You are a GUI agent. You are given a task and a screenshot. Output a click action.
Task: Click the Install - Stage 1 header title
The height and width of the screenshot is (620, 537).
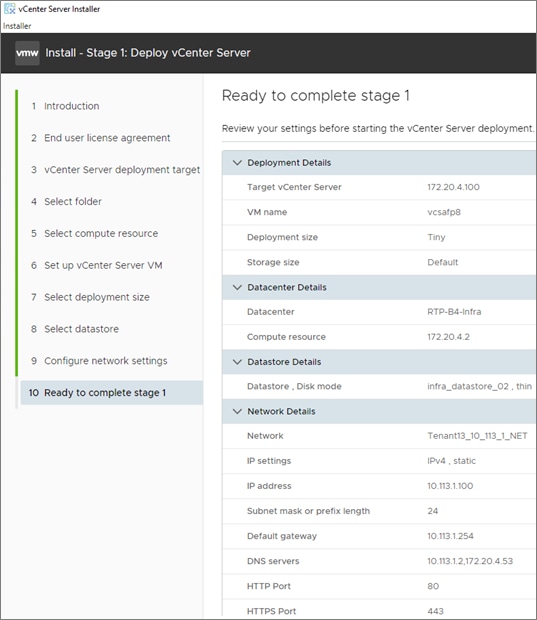pyautogui.click(x=148, y=53)
